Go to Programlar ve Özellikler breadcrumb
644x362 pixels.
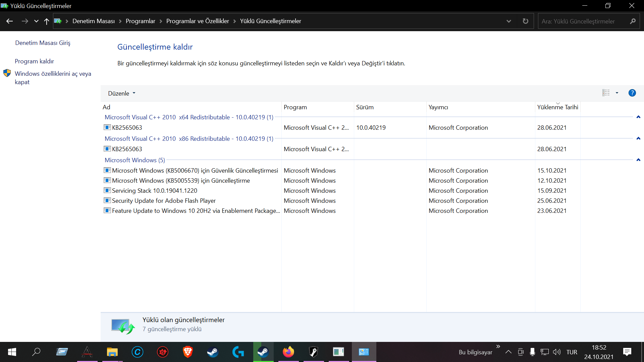point(198,21)
